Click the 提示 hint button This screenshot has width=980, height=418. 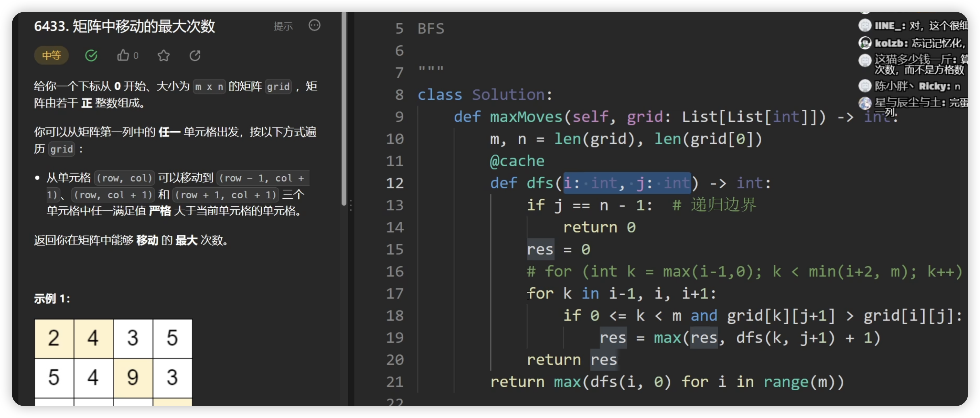283,26
